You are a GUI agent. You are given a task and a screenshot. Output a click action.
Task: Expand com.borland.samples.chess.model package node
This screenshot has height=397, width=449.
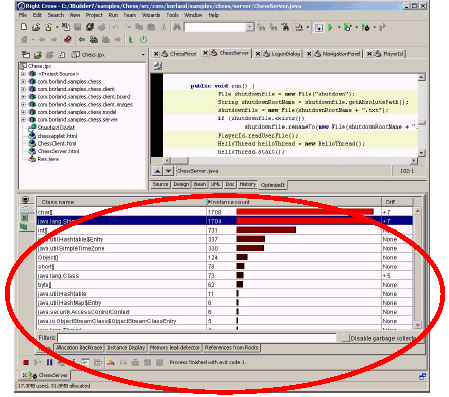(23, 112)
